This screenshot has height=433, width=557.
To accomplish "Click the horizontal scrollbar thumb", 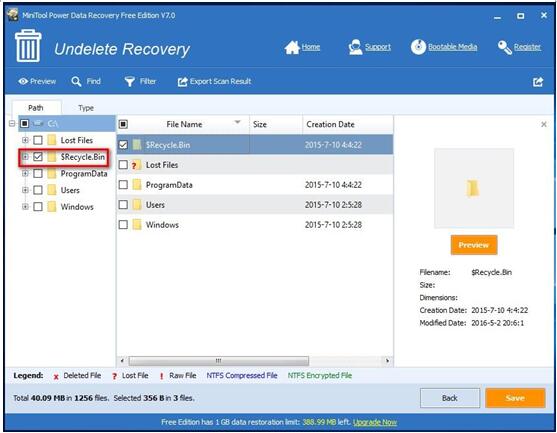I will 218,361.
